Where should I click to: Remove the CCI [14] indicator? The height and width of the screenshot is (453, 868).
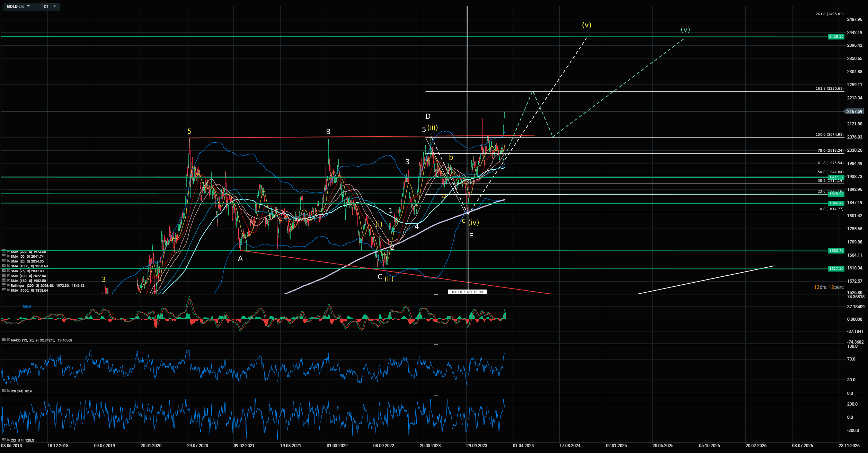tap(8, 440)
